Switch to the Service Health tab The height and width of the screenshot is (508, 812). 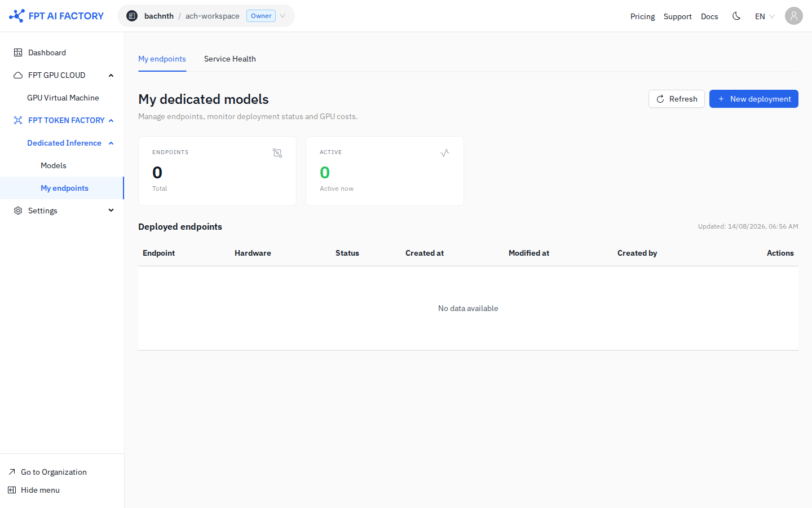pyautogui.click(x=230, y=59)
